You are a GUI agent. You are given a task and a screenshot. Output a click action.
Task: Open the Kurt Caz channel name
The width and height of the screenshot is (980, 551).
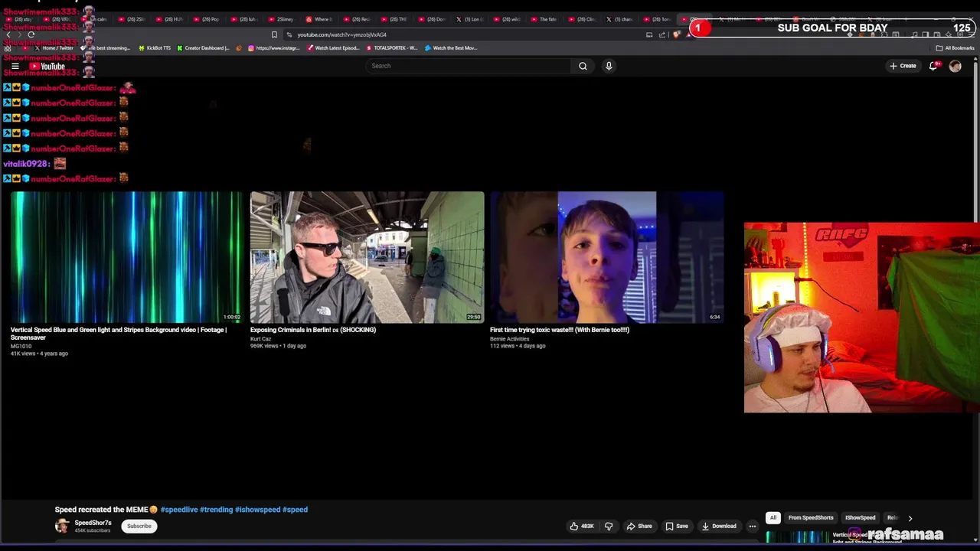point(261,338)
